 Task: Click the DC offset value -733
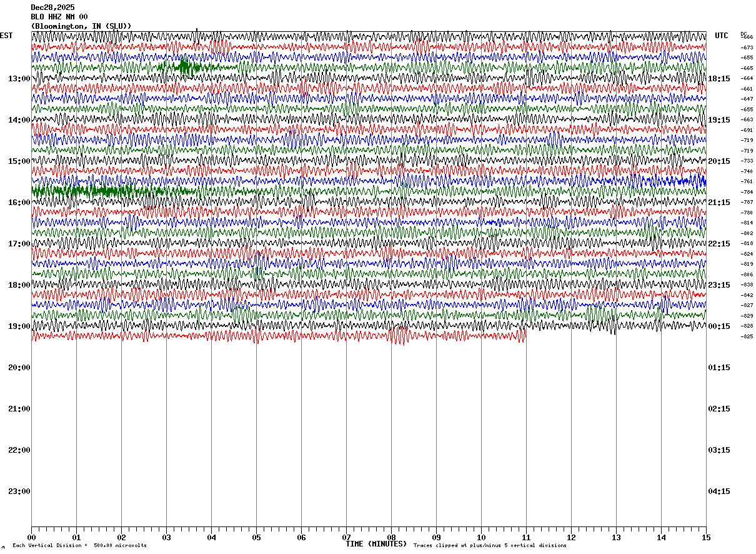point(747,161)
